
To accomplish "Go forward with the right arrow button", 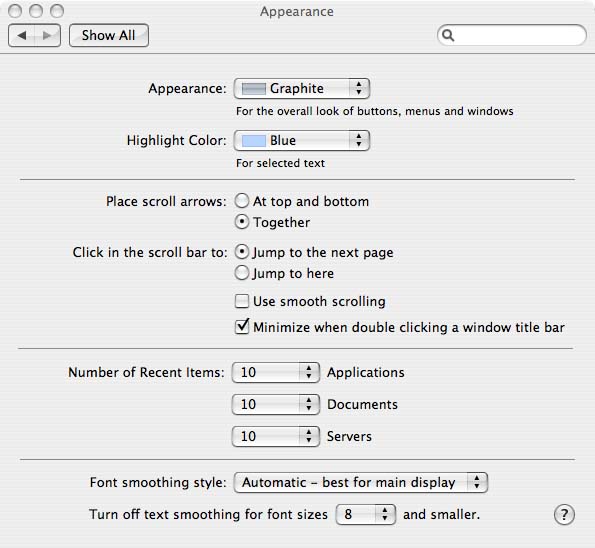I will (47, 36).
